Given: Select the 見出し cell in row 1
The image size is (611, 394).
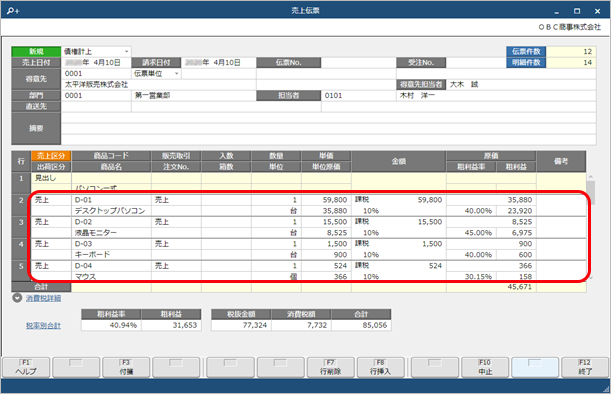Looking at the screenshot, I should pos(51,178).
